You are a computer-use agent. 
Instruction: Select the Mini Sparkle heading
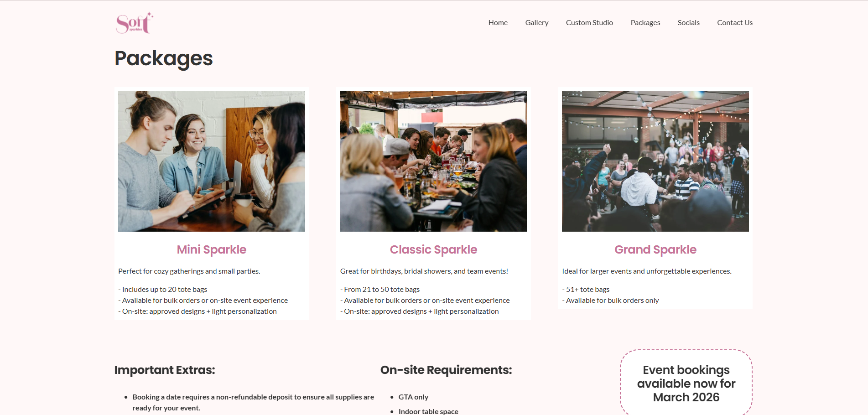(x=212, y=249)
